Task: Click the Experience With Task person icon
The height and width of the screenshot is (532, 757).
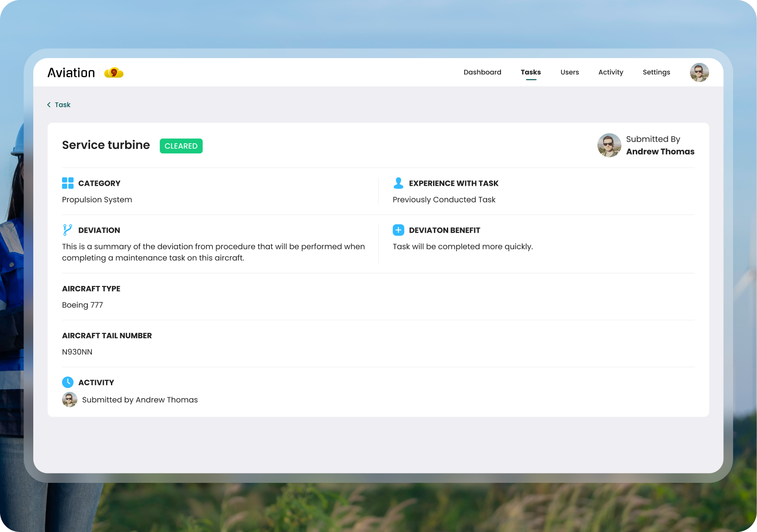Action: pos(398,183)
